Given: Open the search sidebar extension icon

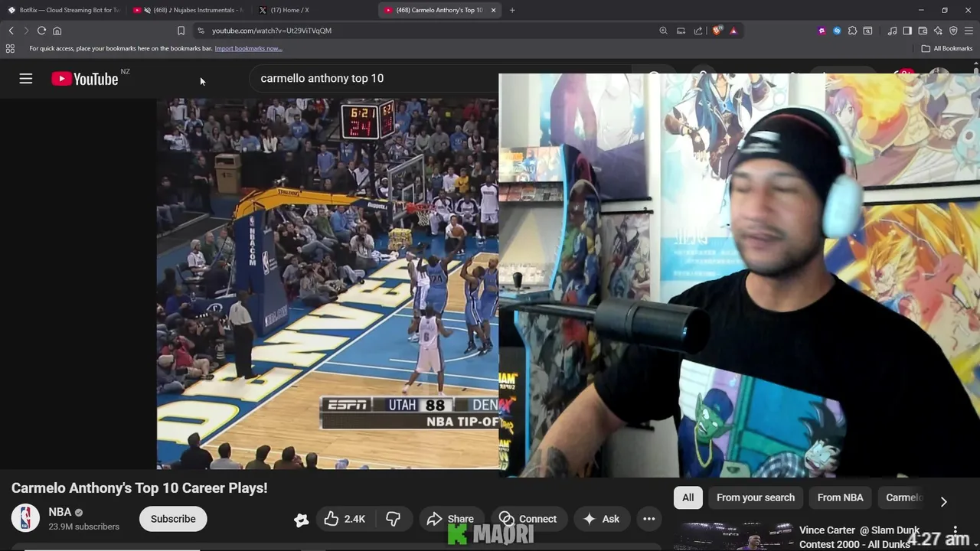Looking at the screenshot, I should pyautogui.click(x=867, y=31).
